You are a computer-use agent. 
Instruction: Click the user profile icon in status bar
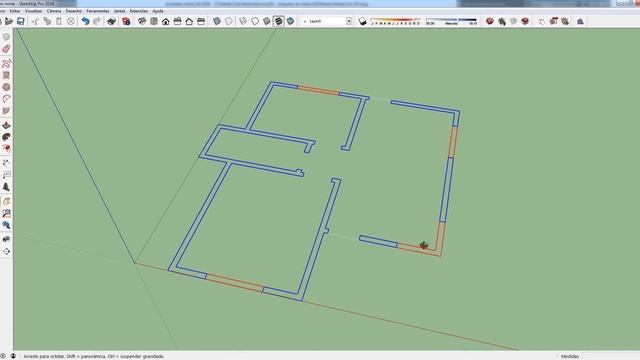pos(13,356)
